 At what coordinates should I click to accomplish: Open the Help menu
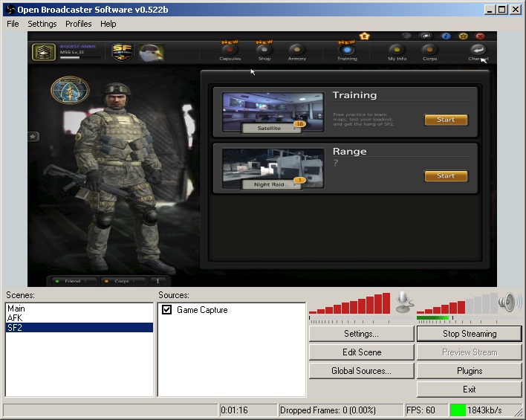coord(108,24)
